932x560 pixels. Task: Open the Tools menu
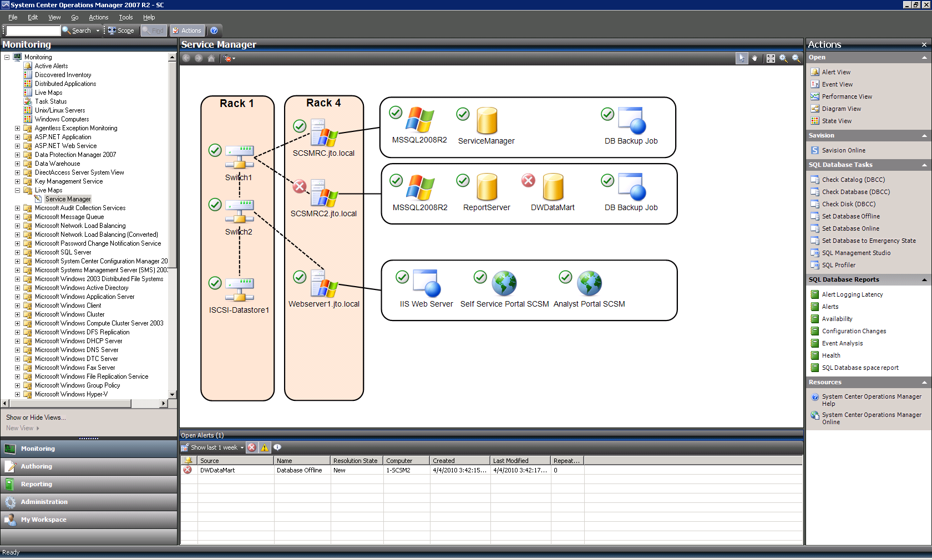(125, 17)
